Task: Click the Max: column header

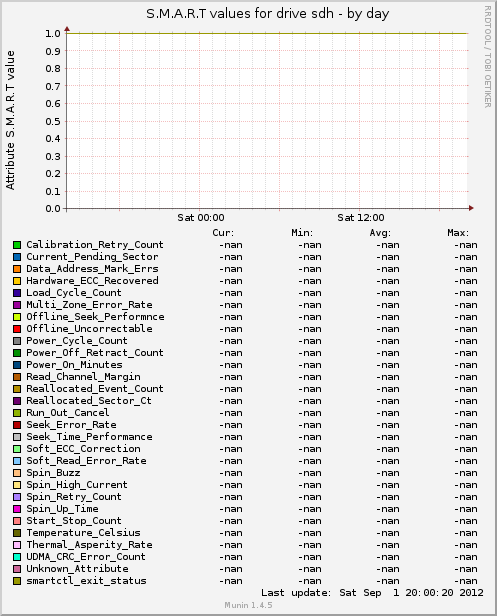Action: coord(458,233)
